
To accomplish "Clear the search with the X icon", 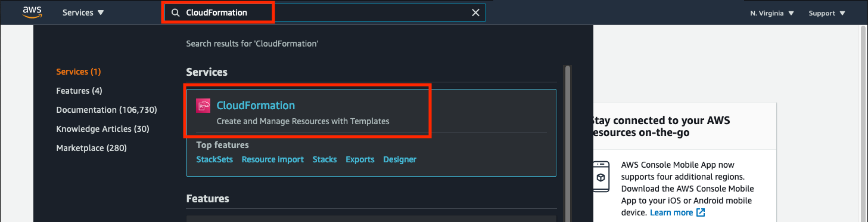I will click(475, 13).
